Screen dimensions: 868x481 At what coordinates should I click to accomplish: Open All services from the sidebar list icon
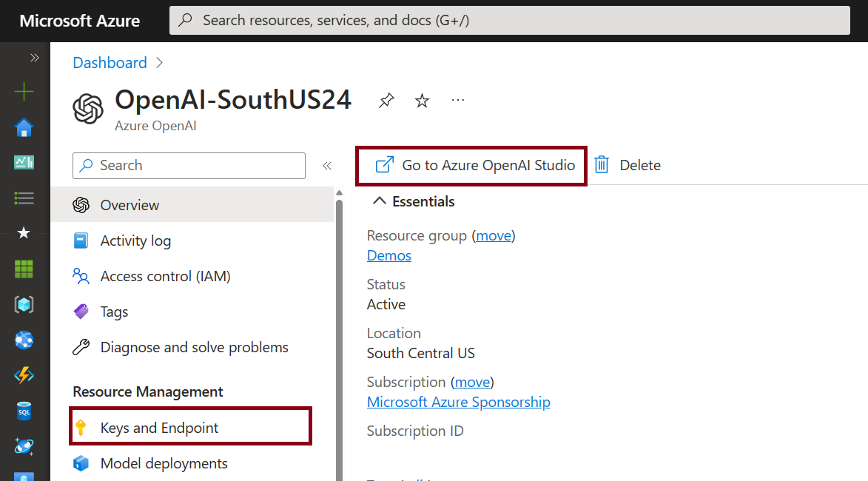point(24,198)
